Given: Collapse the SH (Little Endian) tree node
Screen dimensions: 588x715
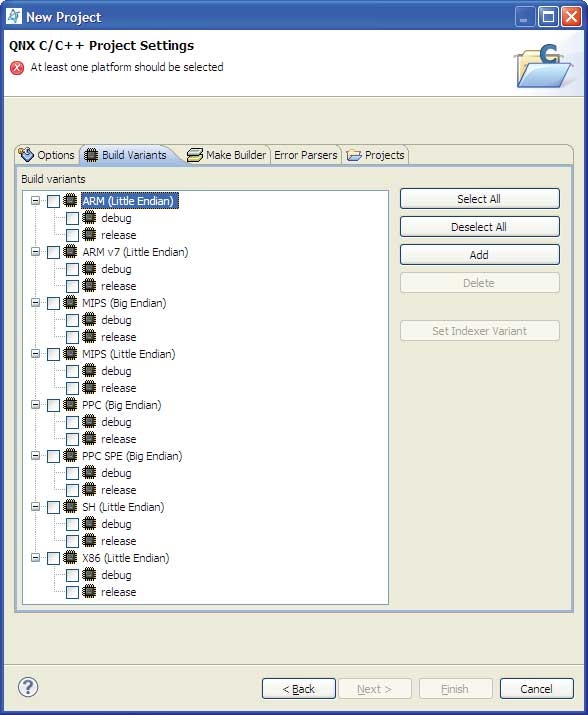Looking at the screenshot, I should click(x=35, y=507).
